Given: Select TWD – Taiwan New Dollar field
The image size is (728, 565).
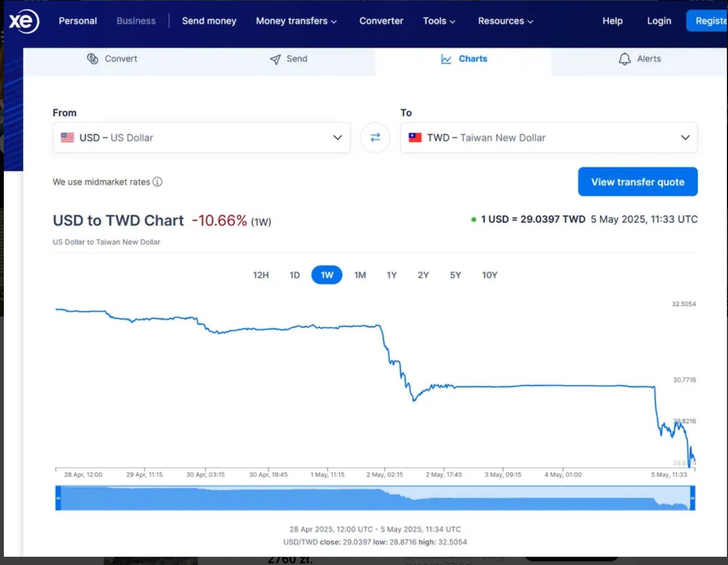Looking at the screenshot, I should point(549,137).
